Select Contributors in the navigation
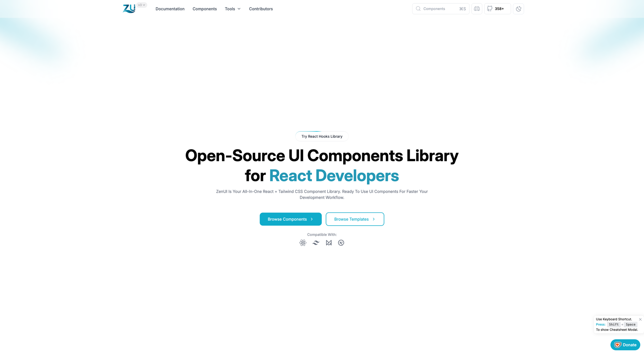Viewport: 644px width, 362px height. (261, 9)
